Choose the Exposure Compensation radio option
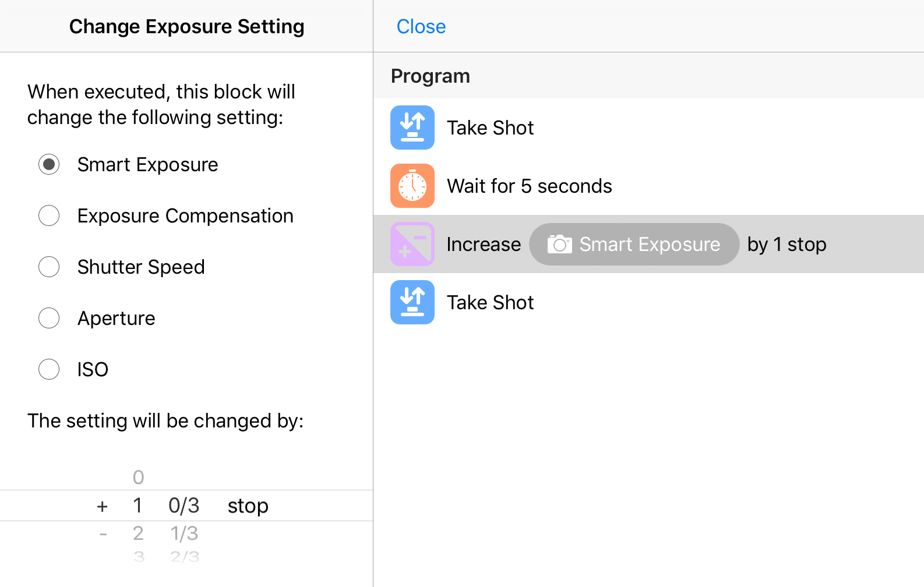924x587 pixels. pyautogui.click(x=49, y=215)
